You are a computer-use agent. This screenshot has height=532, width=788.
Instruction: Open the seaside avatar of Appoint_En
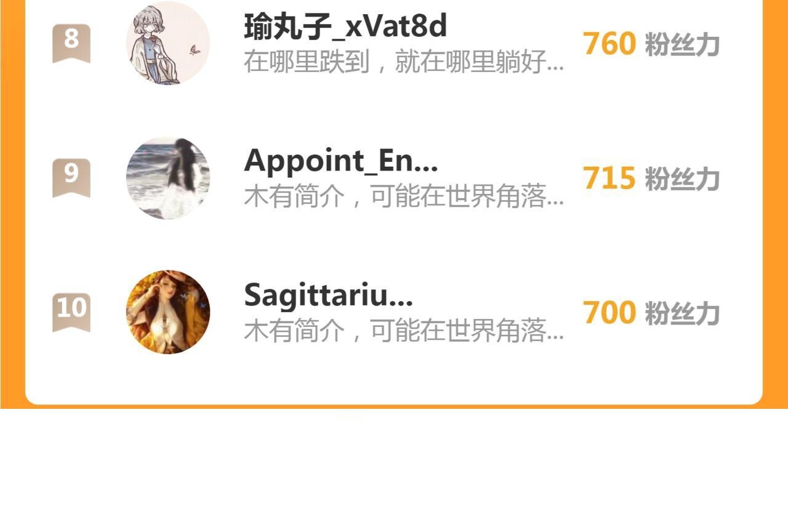pos(168,178)
